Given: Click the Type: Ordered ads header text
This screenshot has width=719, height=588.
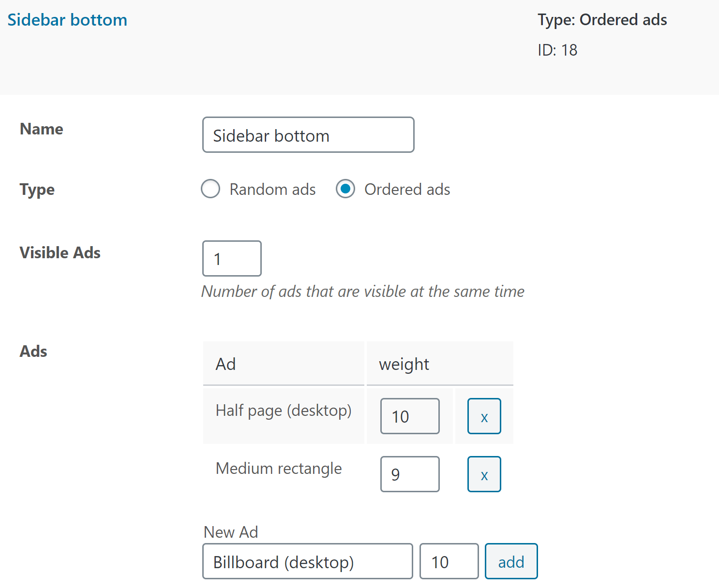Looking at the screenshot, I should click(602, 20).
